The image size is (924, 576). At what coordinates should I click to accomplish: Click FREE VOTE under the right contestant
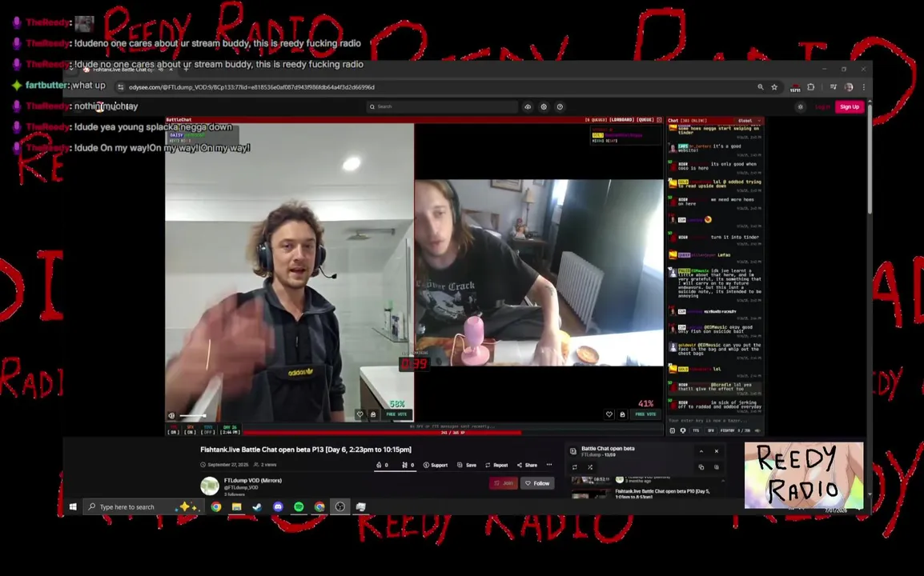point(646,414)
